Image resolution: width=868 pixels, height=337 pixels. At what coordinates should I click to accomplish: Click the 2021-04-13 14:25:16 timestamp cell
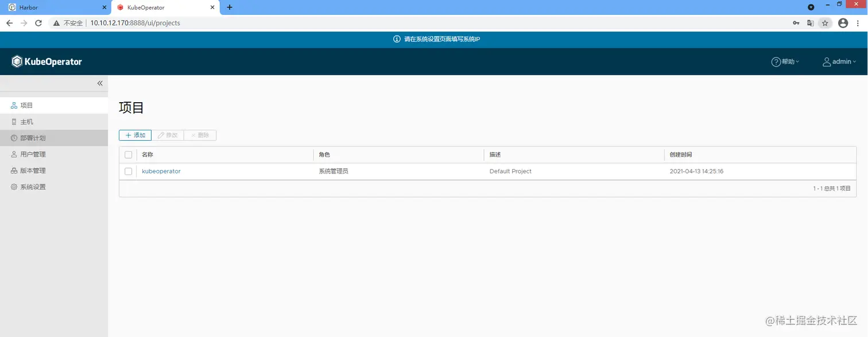point(696,171)
